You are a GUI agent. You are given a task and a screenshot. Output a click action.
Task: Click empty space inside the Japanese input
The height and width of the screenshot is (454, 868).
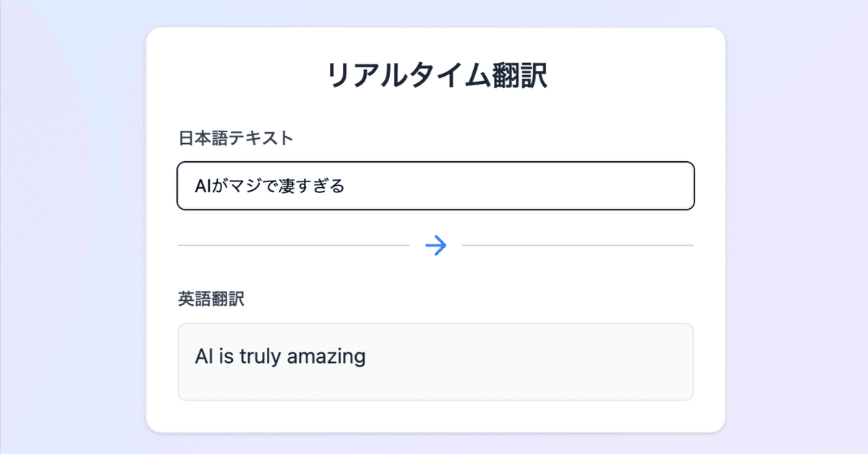[x=521, y=186]
